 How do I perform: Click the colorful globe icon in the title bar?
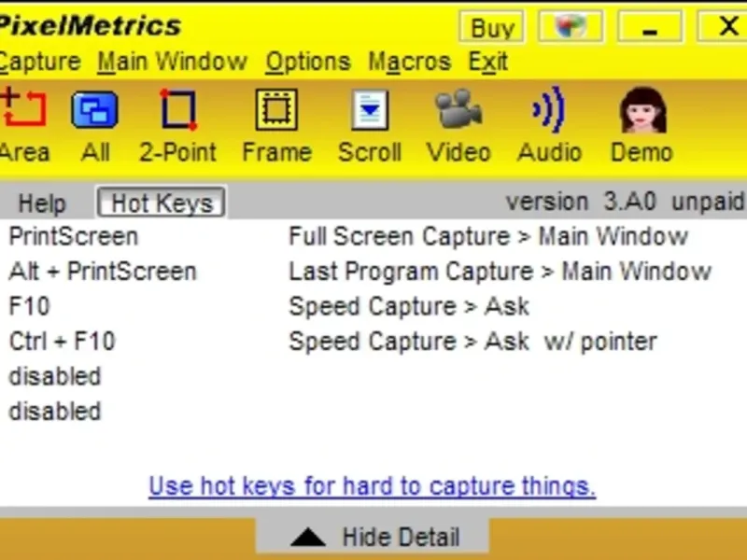(x=571, y=27)
